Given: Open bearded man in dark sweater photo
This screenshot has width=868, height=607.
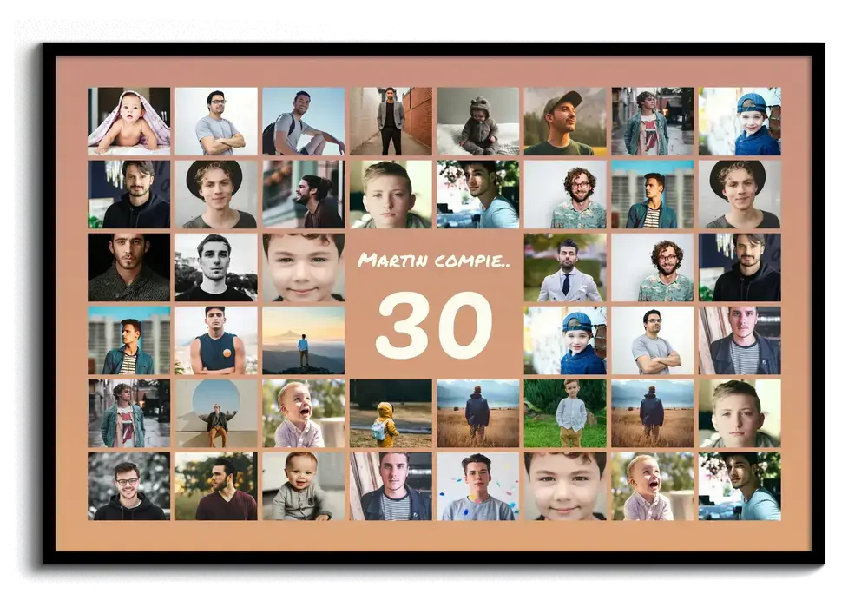Looking at the screenshot, I should point(129,267).
